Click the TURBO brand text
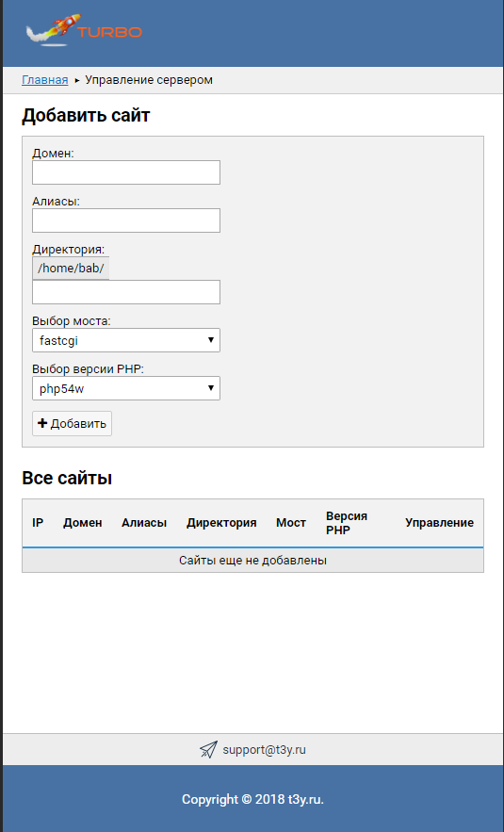This screenshot has height=832, width=504. tap(110, 32)
